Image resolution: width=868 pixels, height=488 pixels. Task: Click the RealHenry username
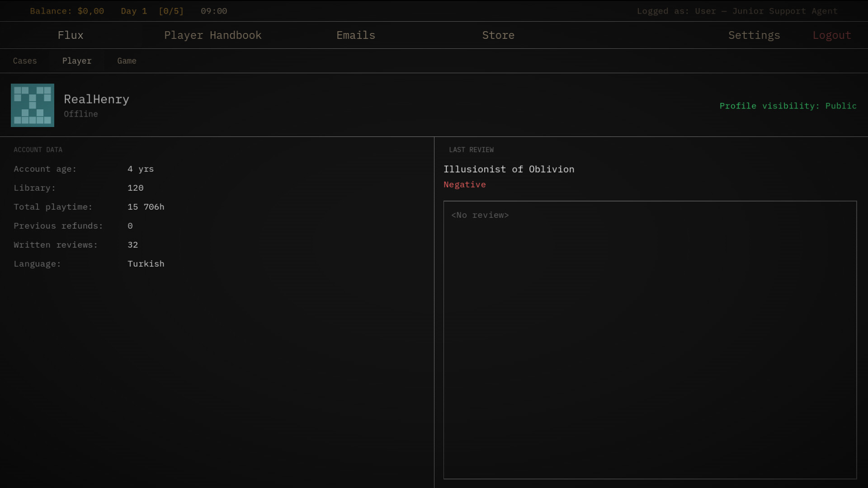[x=96, y=99]
